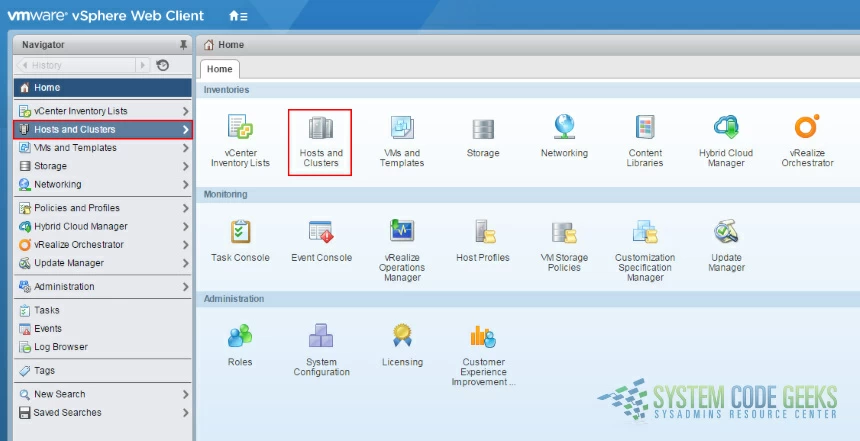The width and height of the screenshot is (860, 441).
Task: Open Events in the Navigator
Action: coord(103,329)
